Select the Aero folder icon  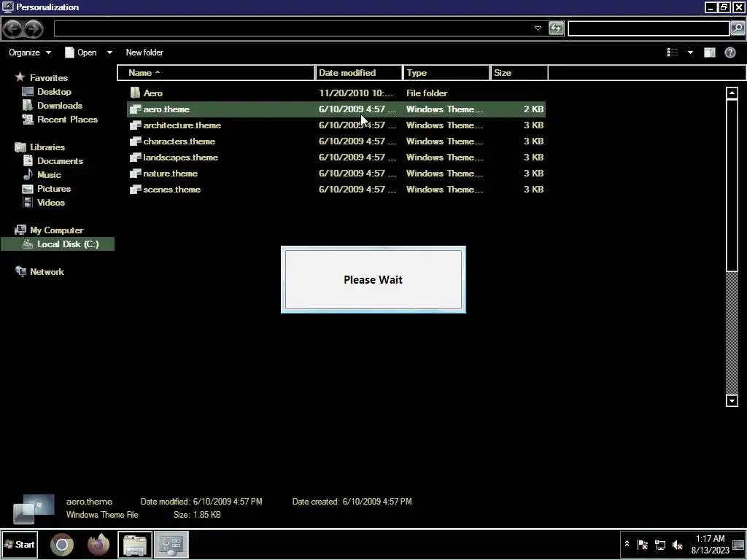tap(135, 93)
